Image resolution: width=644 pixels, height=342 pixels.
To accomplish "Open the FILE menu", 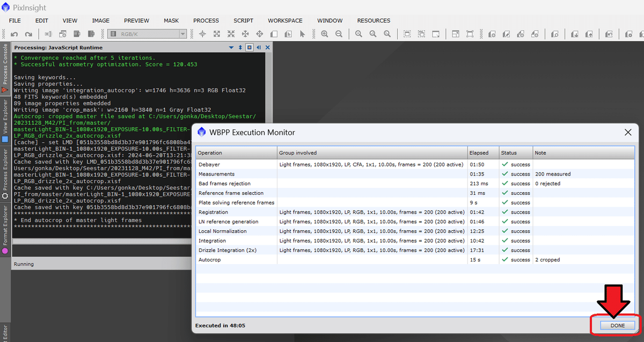I will (15, 20).
